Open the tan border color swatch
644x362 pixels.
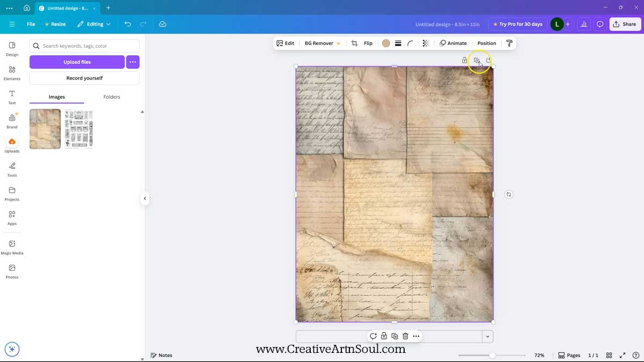pyautogui.click(x=386, y=43)
